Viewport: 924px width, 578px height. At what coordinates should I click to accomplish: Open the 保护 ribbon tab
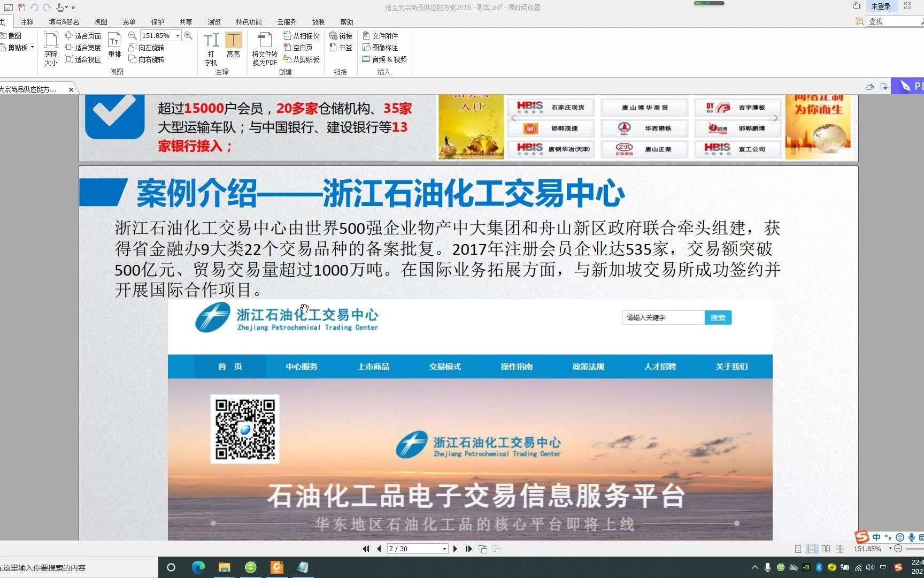point(157,22)
